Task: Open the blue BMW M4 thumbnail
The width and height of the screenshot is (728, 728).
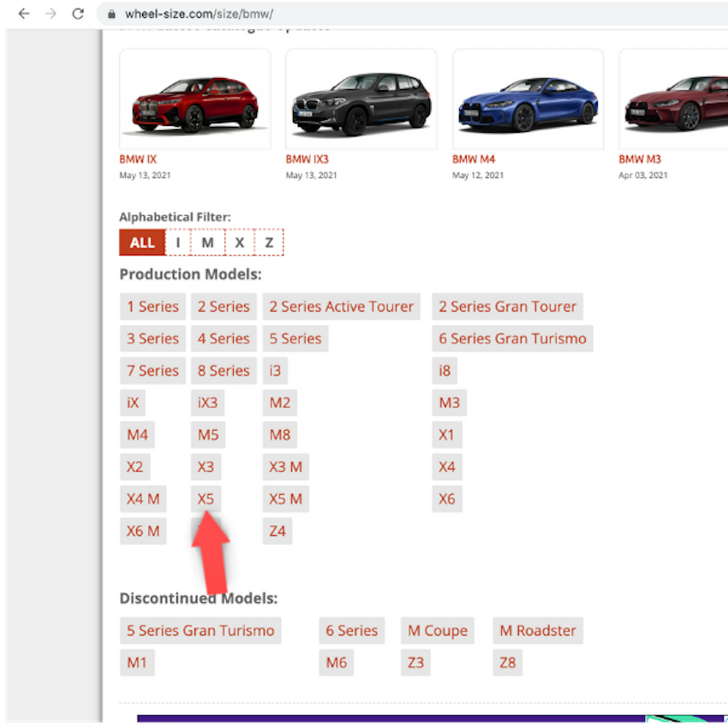Action: pyautogui.click(x=528, y=98)
